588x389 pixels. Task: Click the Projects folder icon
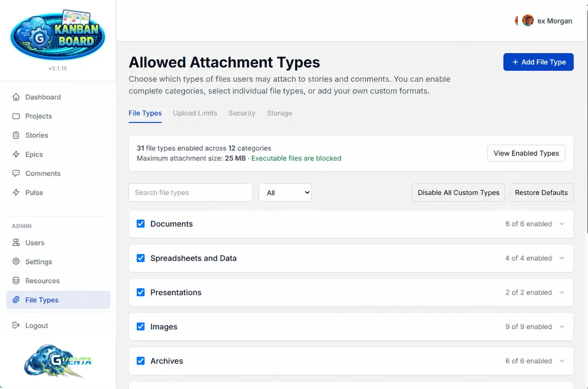16,116
